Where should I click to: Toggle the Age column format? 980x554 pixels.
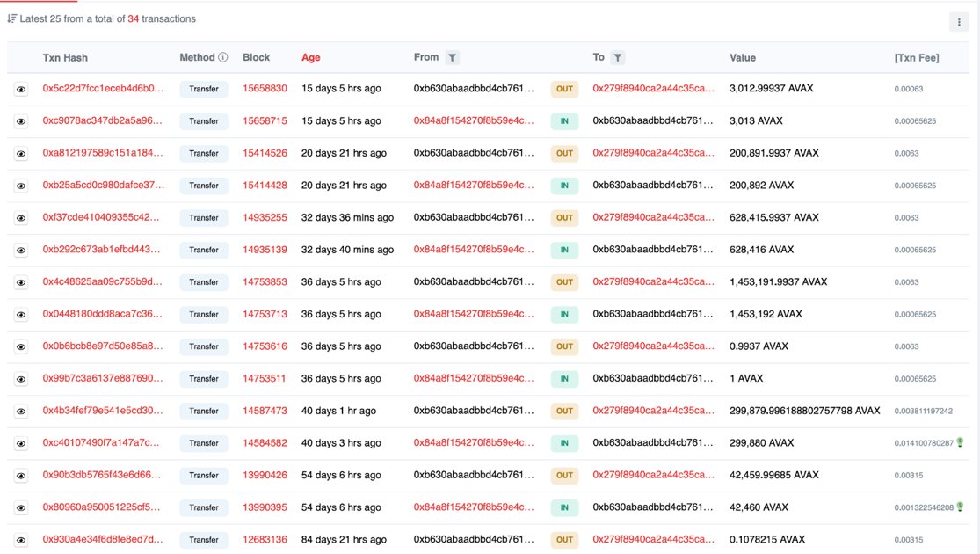pyautogui.click(x=310, y=57)
